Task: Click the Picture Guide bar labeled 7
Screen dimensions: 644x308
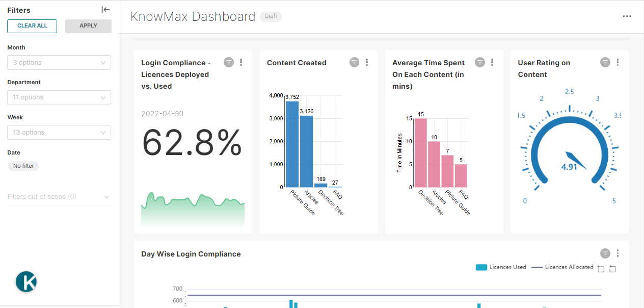Action: (x=447, y=171)
